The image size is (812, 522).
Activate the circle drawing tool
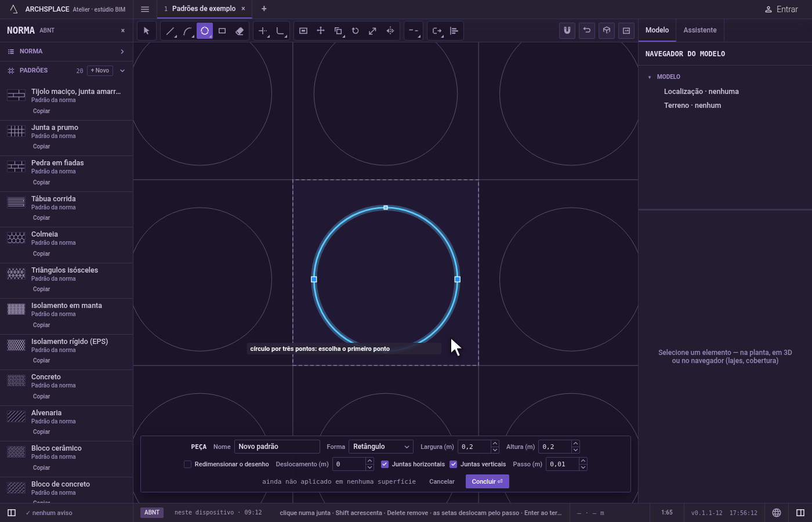coord(205,31)
